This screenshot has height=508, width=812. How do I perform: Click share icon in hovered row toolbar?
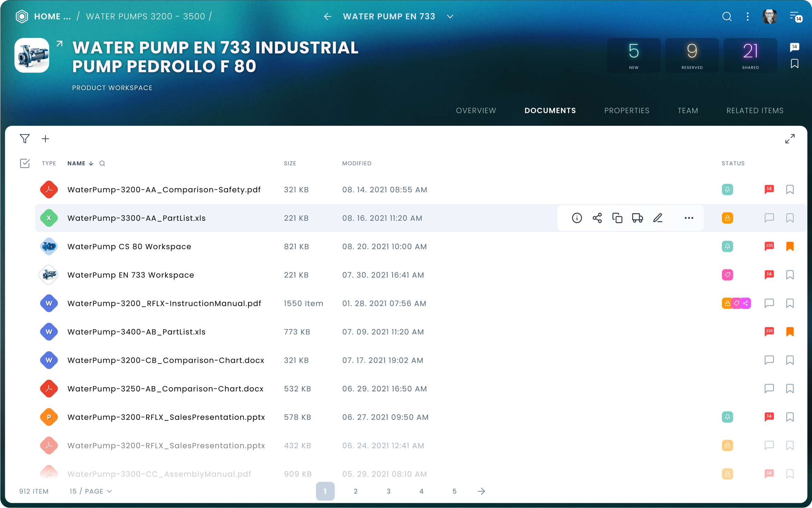pyautogui.click(x=597, y=218)
